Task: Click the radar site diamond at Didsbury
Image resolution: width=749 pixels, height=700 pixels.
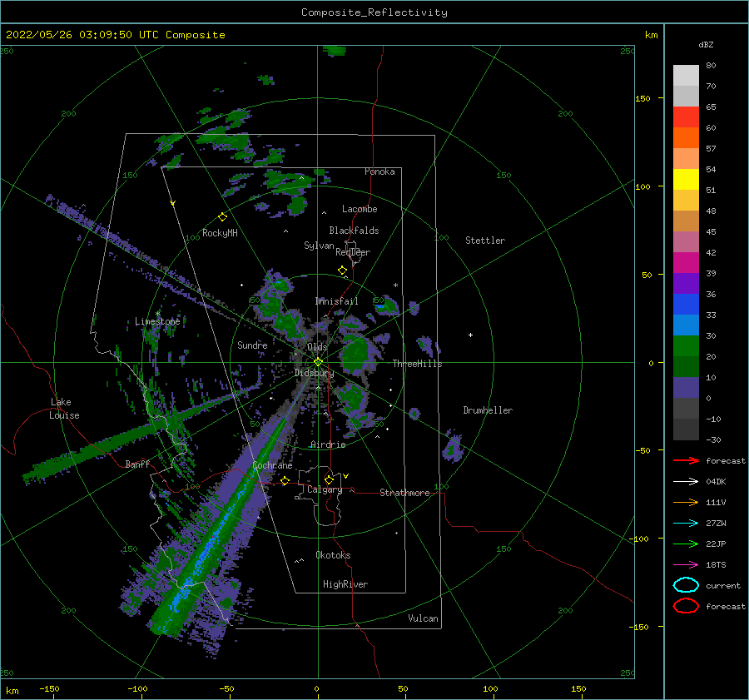Action: click(x=318, y=362)
